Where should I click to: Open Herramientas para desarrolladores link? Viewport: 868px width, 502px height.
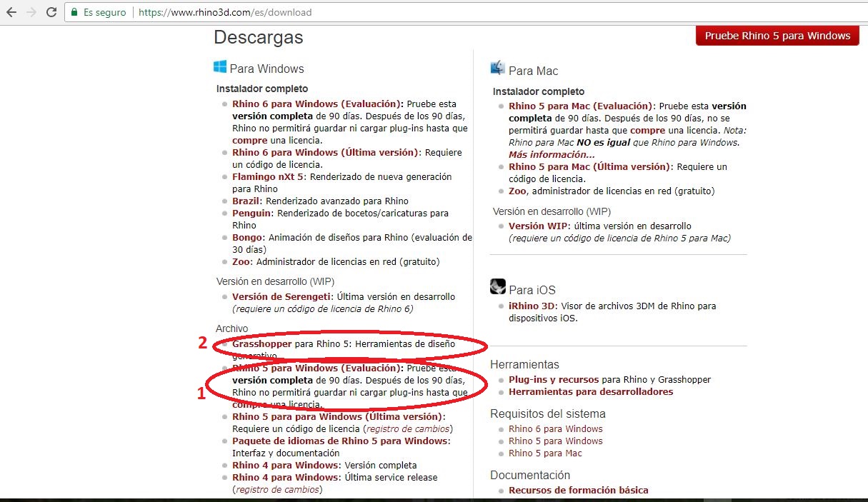[591, 391]
